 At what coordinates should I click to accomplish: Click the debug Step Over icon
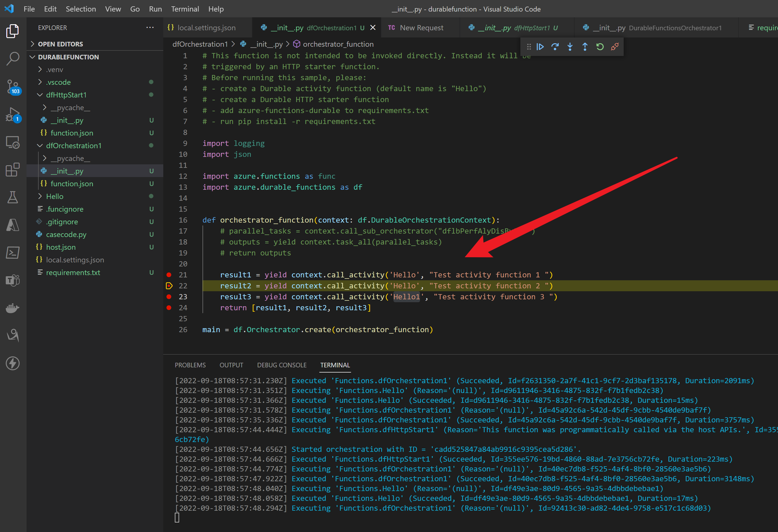pyautogui.click(x=555, y=47)
